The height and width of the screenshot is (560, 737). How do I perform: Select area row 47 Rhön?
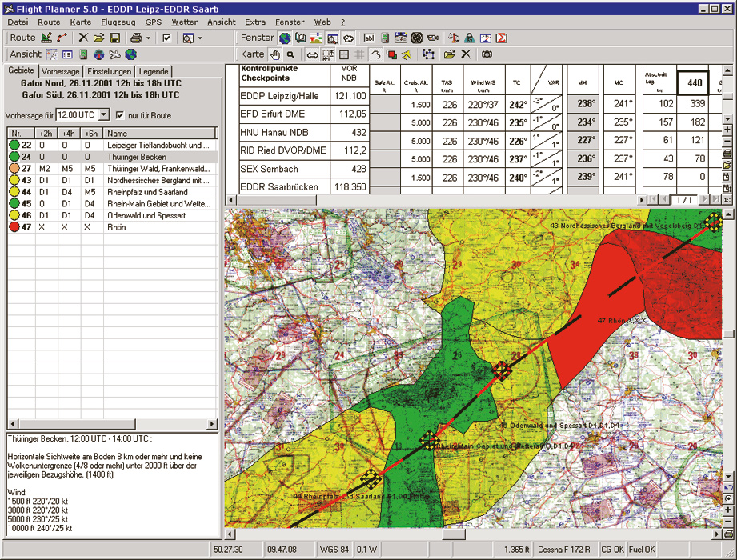112,227
